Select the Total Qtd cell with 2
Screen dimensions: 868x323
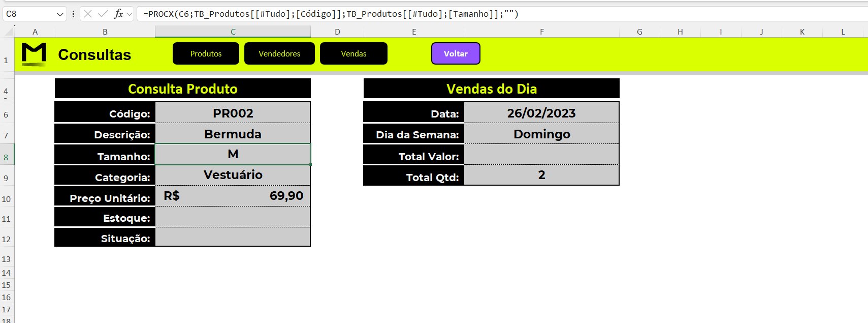coord(541,175)
